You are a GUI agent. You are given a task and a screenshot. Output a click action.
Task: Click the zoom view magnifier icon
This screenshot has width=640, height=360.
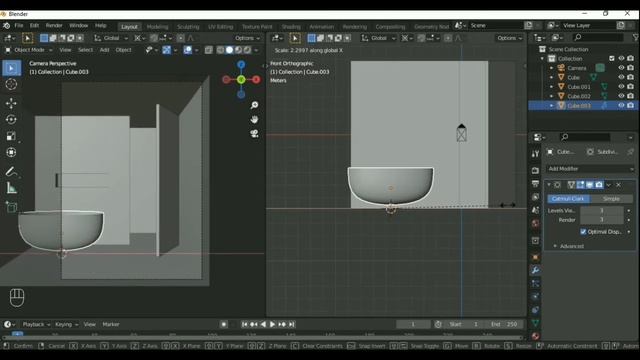tap(254, 105)
